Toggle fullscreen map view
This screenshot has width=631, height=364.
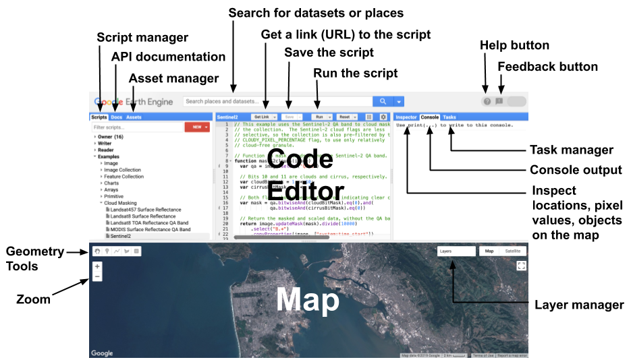click(521, 266)
